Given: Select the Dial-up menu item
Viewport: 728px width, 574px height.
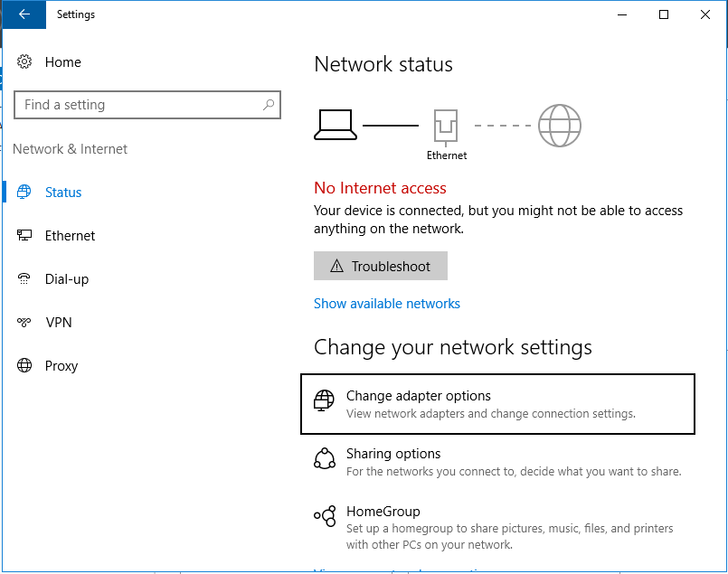Looking at the screenshot, I should pyautogui.click(x=67, y=279).
